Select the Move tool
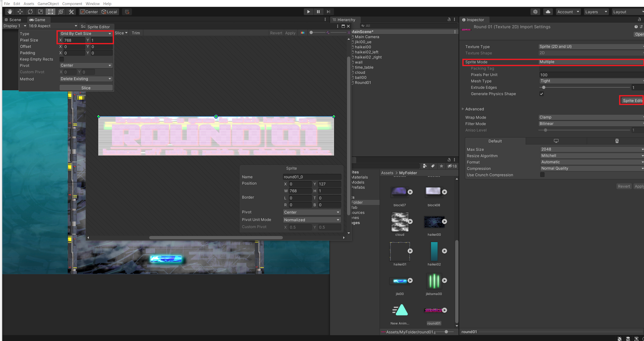Image resolution: width=644 pixels, height=341 pixels. point(20,12)
